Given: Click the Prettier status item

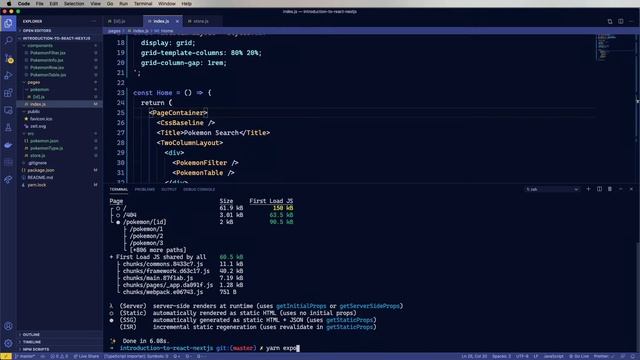Looking at the screenshot, I should pyautogui.click(x=604, y=356).
